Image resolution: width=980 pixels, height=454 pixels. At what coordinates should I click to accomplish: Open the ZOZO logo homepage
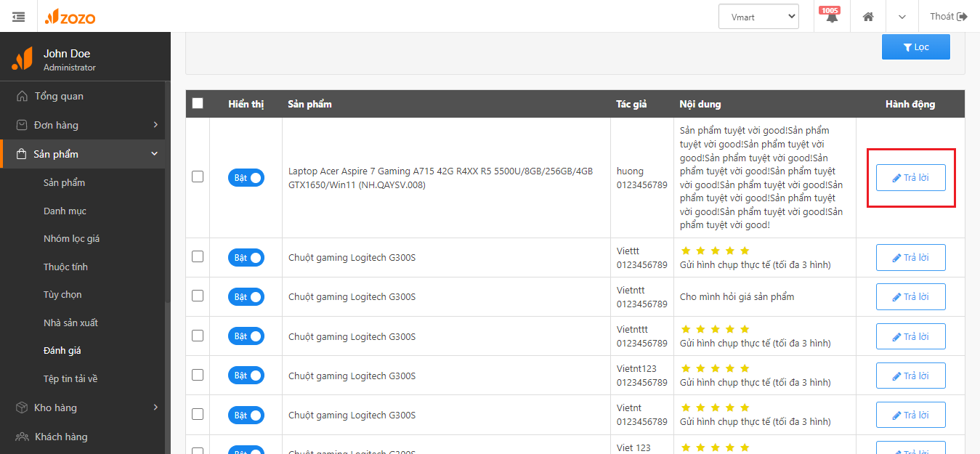pos(70,17)
